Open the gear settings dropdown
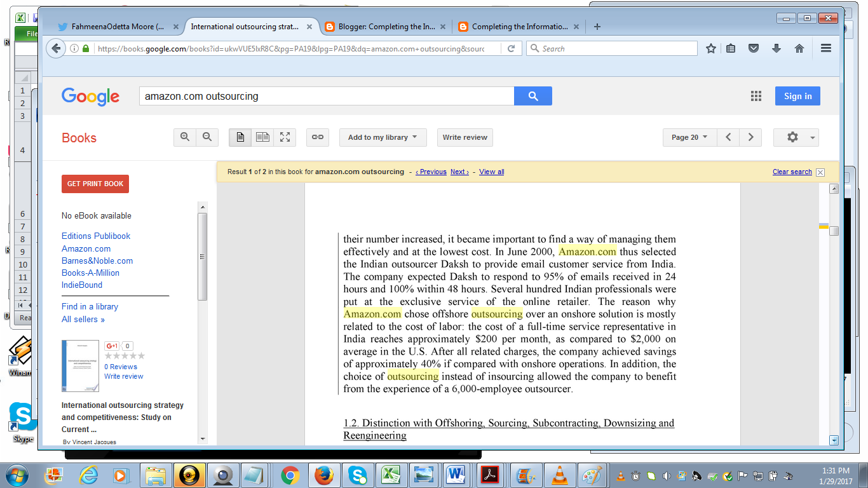The image size is (868, 488). pos(796,137)
